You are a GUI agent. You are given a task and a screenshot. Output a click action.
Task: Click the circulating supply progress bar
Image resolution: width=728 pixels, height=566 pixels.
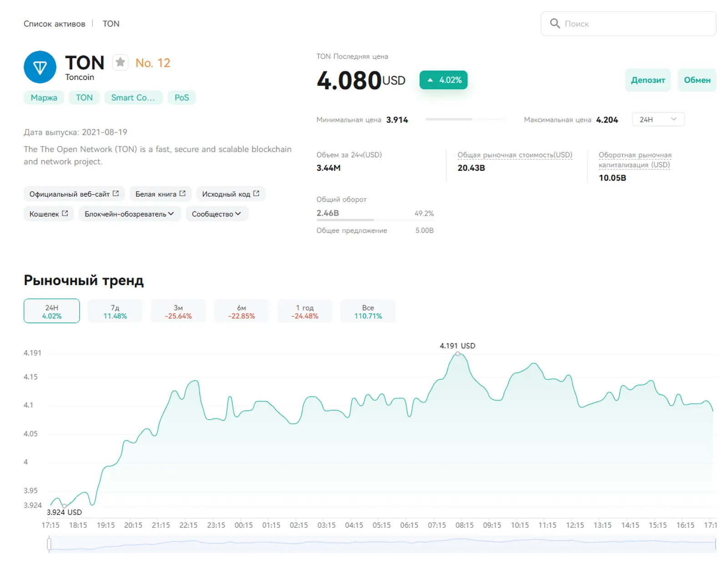tap(375, 220)
